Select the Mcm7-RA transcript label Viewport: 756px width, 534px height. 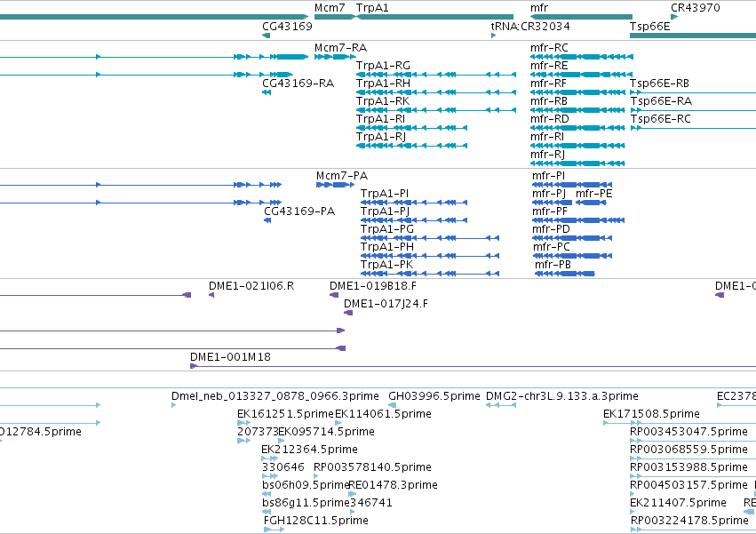coord(340,48)
